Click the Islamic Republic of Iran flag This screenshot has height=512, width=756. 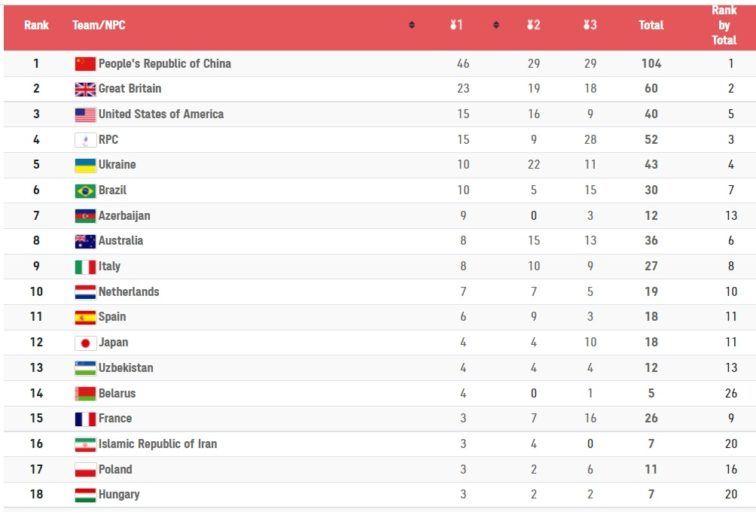click(x=85, y=444)
